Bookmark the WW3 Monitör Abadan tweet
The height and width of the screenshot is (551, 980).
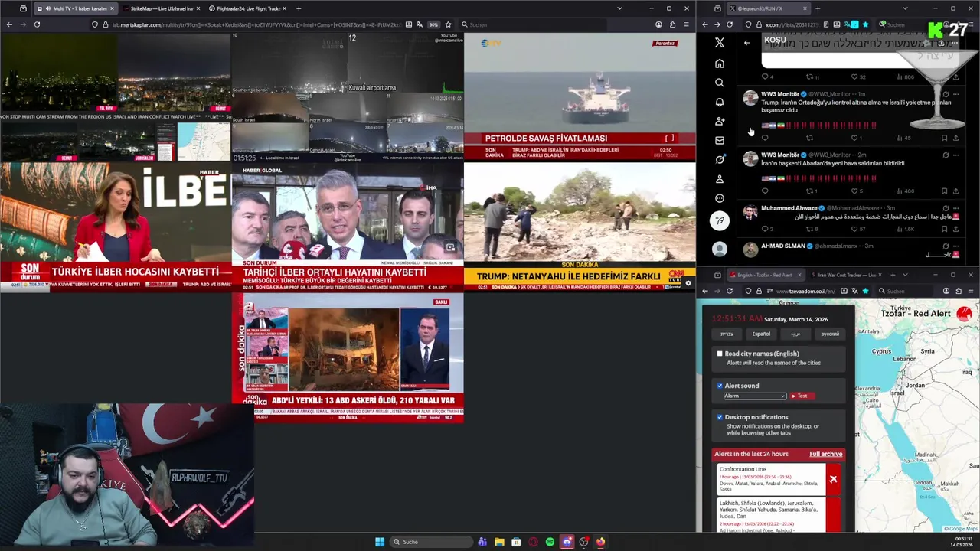coord(944,191)
